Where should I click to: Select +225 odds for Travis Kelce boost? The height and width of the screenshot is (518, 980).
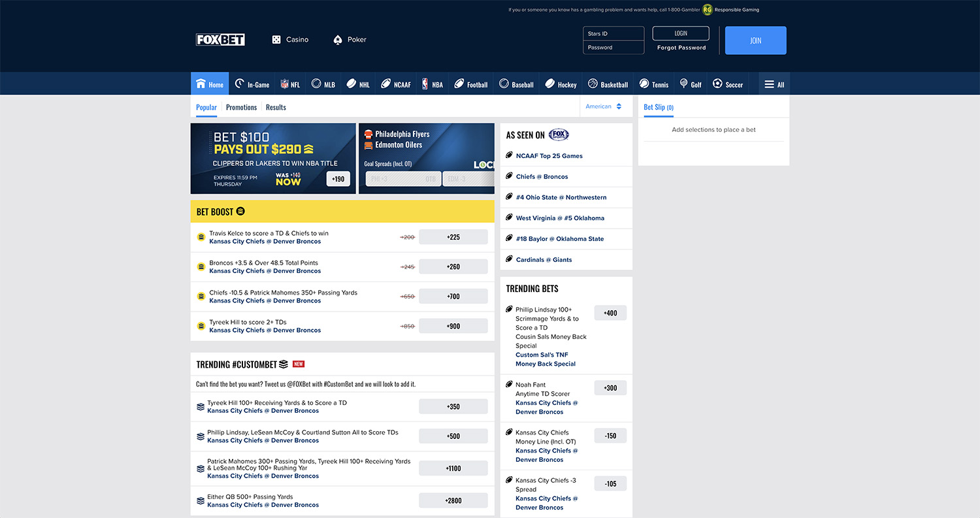pos(453,237)
